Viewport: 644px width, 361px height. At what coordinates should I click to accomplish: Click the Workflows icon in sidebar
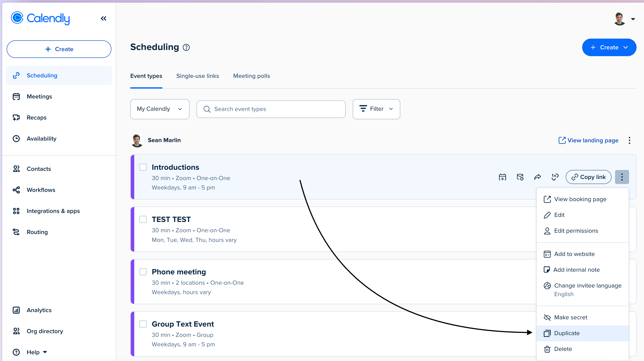coord(16,190)
